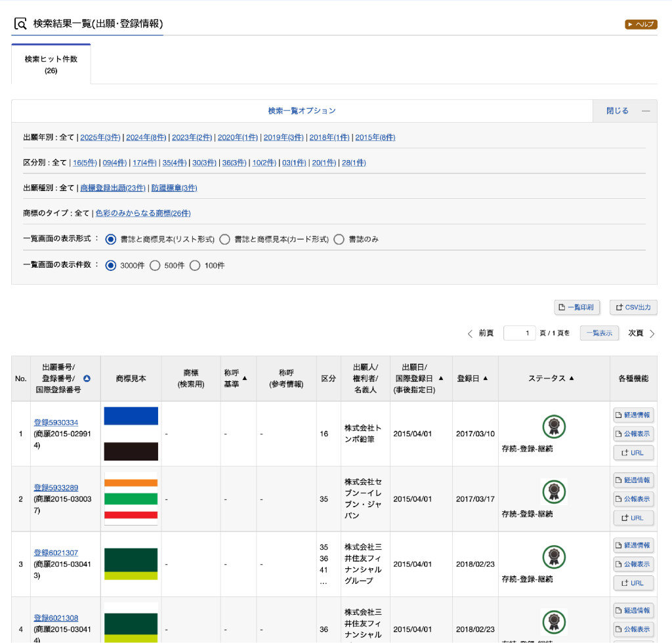Screen dimensions: 672x643
Task: Select the 書誌のみ display option
Action: tap(339, 239)
